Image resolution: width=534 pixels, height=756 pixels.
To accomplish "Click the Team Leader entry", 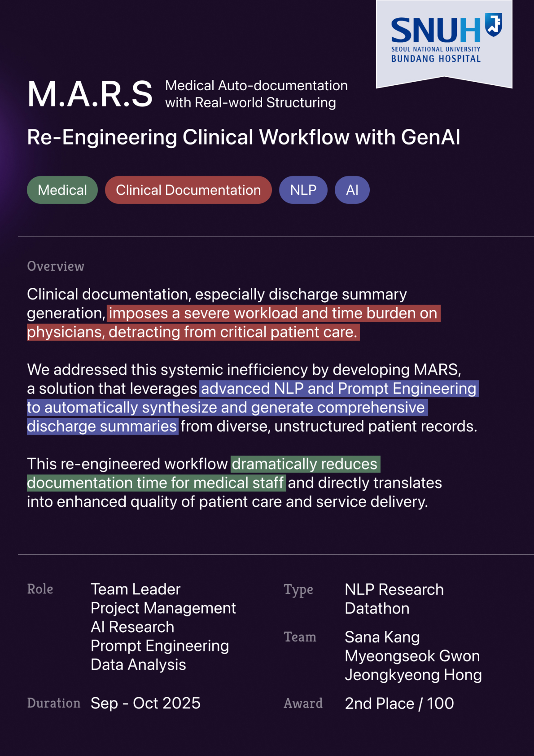I will (x=136, y=589).
